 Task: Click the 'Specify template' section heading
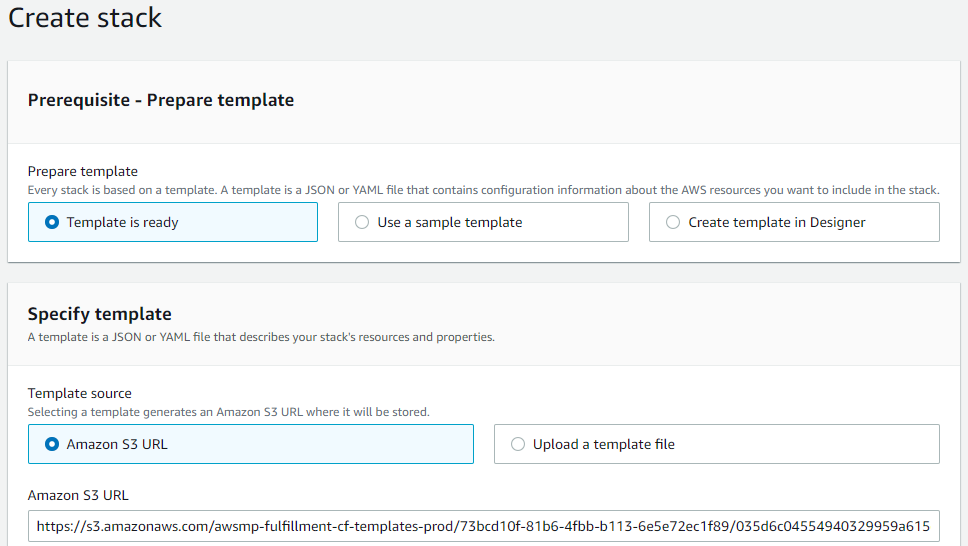(99, 314)
